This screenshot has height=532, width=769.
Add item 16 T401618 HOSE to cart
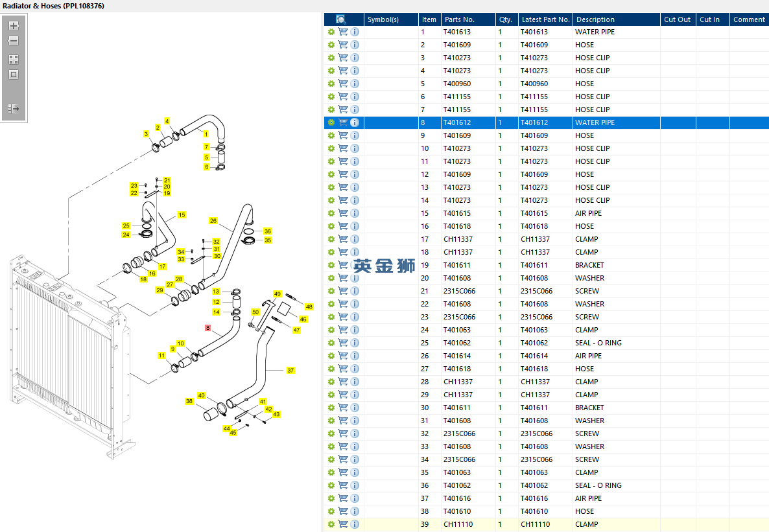[343, 226]
